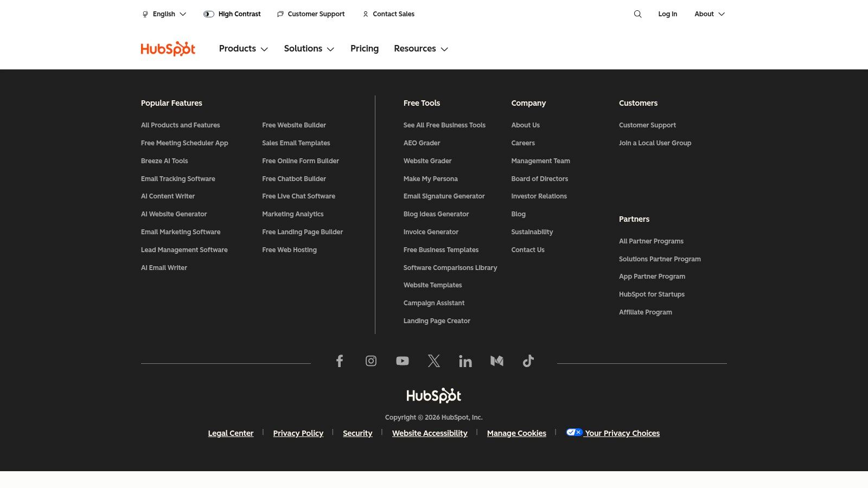The height and width of the screenshot is (488, 868).
Task: Open Facebook from the social icons row
Action: click(x=340, y=361)
